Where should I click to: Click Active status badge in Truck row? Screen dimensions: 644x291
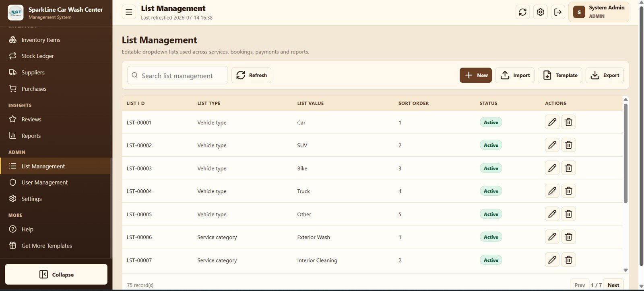pos(491,191)
